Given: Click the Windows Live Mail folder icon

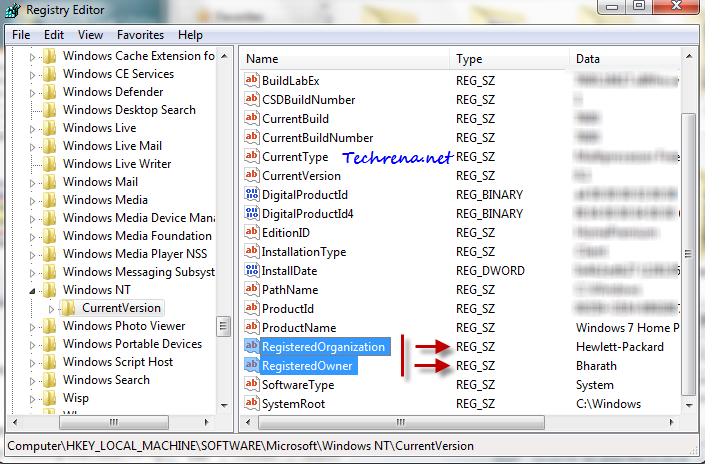Looking at the screenshot, I should tap(49, 146).
